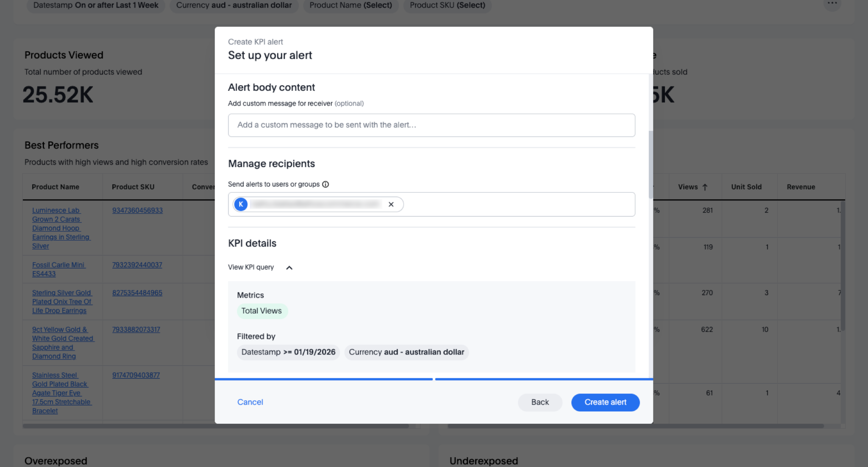Viewport: 868px width, 467px height.
Task: Click the K avatar in recipient chip
Action: tap(241, 204)
